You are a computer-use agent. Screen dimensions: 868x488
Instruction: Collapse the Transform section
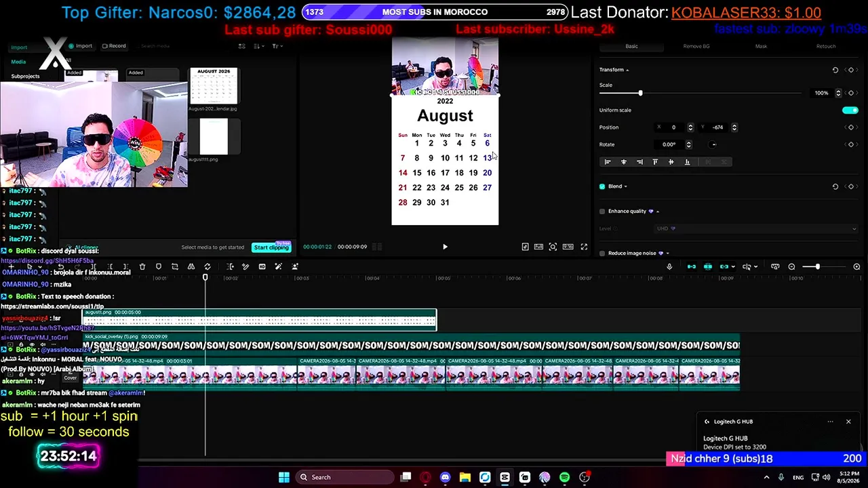click(627, 70)
